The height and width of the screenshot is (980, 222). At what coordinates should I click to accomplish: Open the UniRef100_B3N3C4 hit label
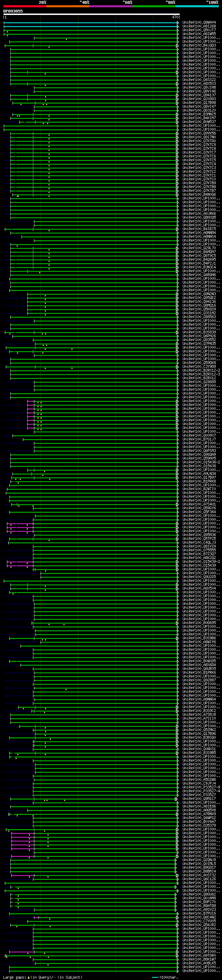click(x=199, y=267)
